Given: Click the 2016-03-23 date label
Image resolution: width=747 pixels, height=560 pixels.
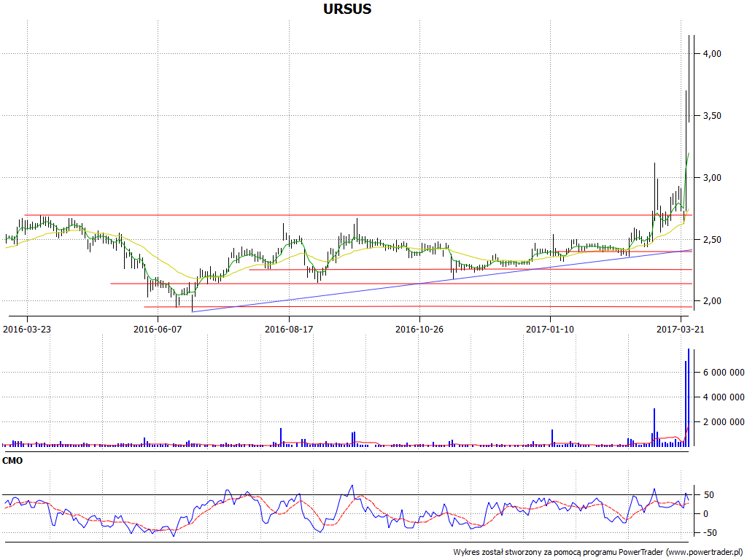Looking at the screenshot, I should [x=27, y=329].
